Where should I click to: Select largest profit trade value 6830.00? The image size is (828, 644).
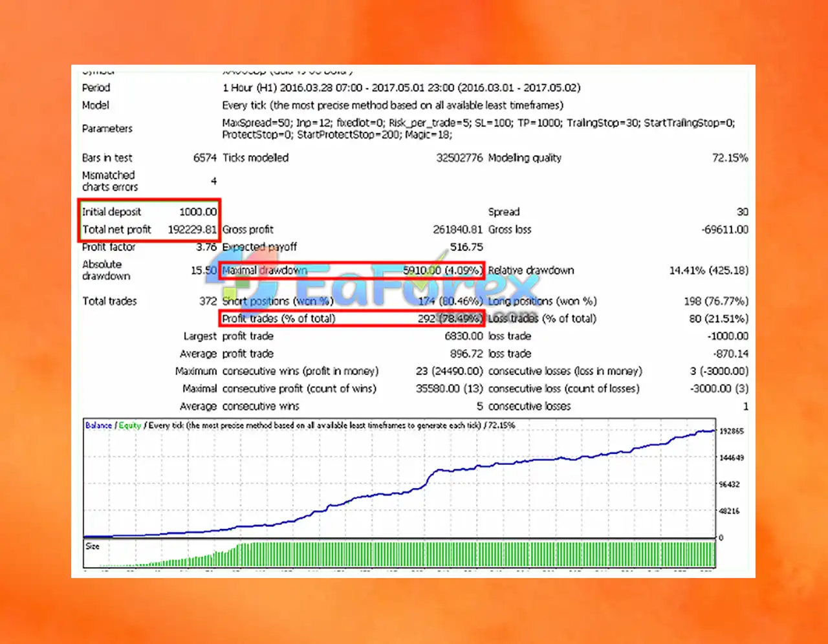(x=464, y=336)
